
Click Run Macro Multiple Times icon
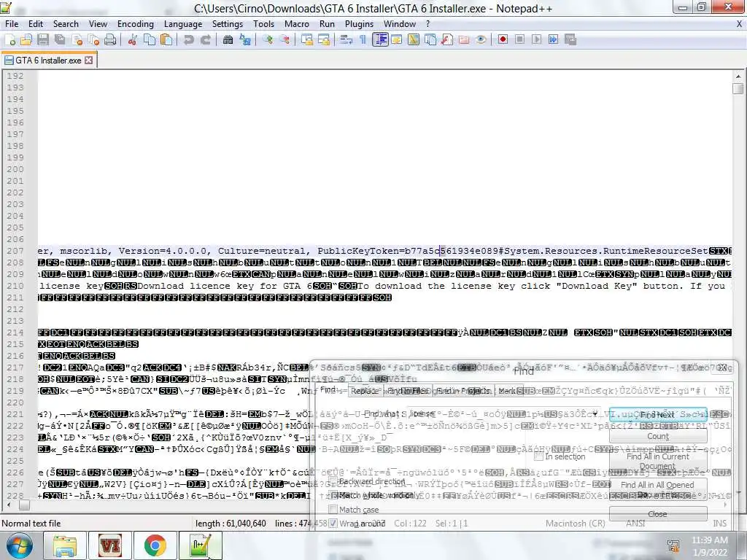553,39
